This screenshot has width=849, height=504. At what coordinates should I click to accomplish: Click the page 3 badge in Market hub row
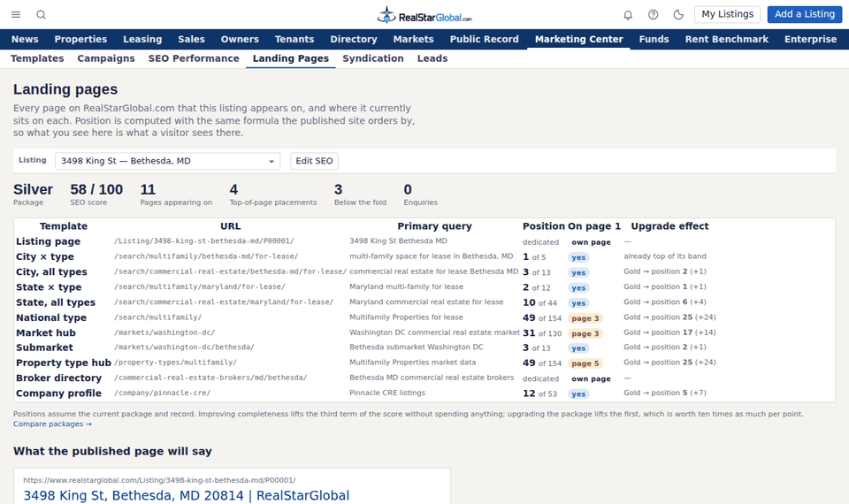(x=585, y=333)
